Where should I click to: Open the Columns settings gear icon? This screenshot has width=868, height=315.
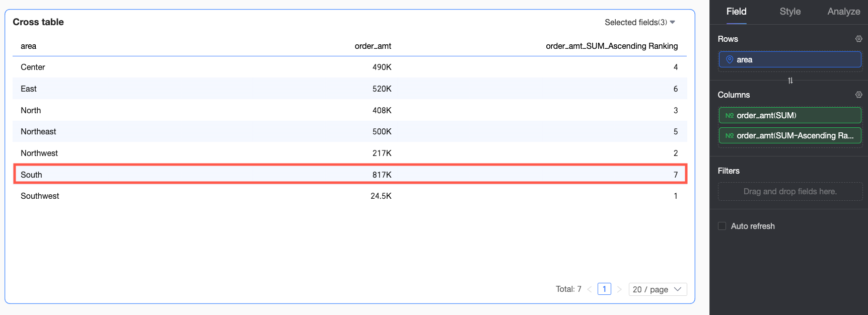coord(858,95)
